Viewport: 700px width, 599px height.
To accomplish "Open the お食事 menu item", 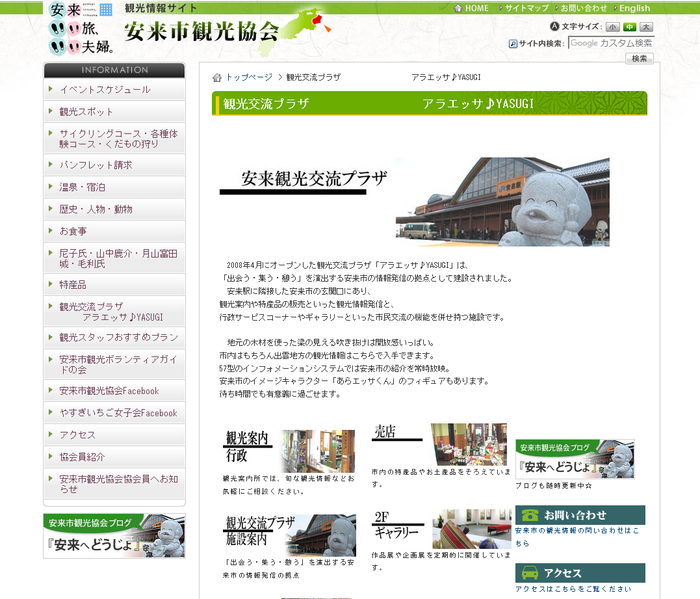I will pos(114,231).
